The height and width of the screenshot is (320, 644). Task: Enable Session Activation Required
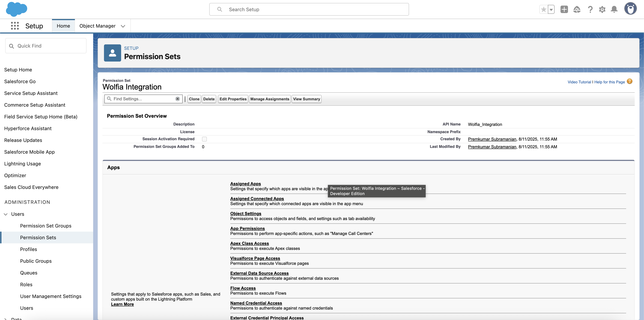[x=204, y=139]
